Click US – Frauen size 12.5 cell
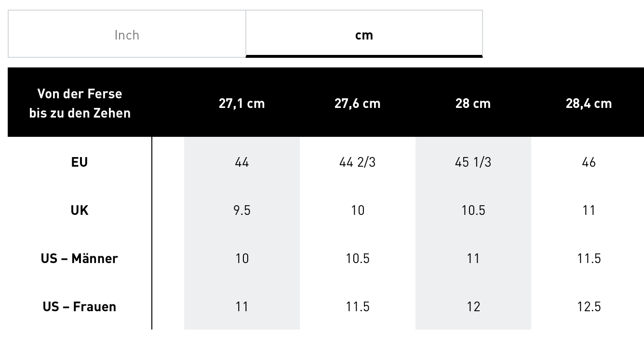 tap(589, 306)
